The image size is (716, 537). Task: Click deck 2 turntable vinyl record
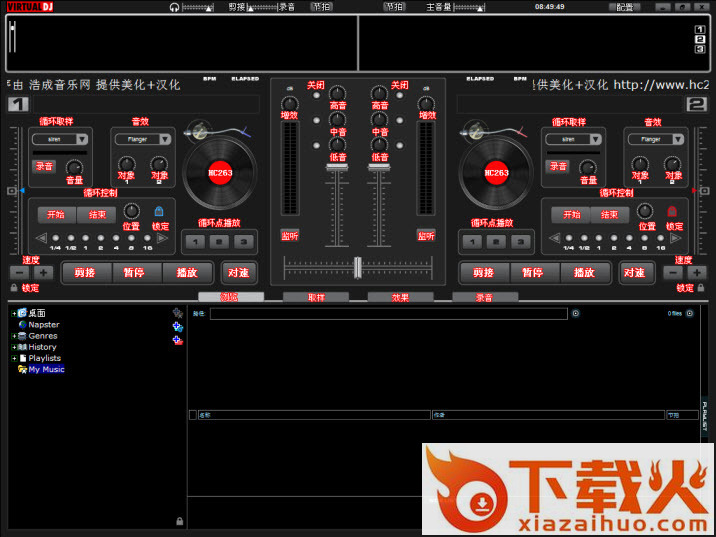coord(496,173)
